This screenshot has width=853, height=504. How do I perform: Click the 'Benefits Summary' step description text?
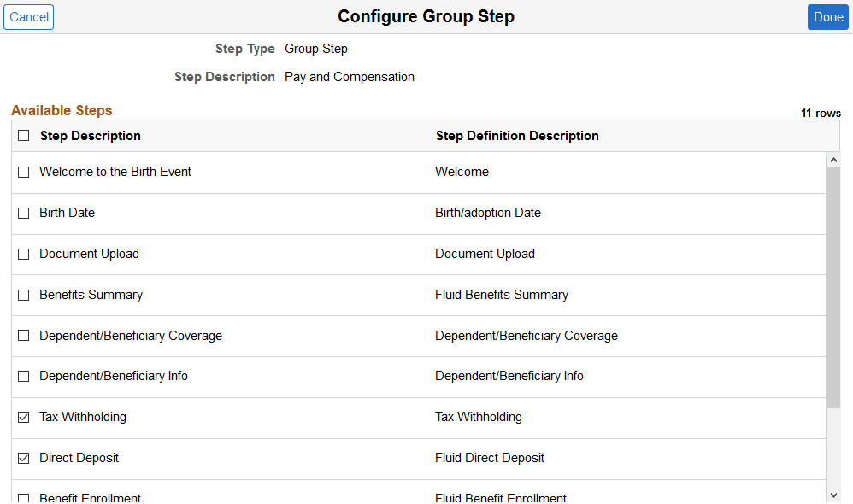(x=91, y=295)
